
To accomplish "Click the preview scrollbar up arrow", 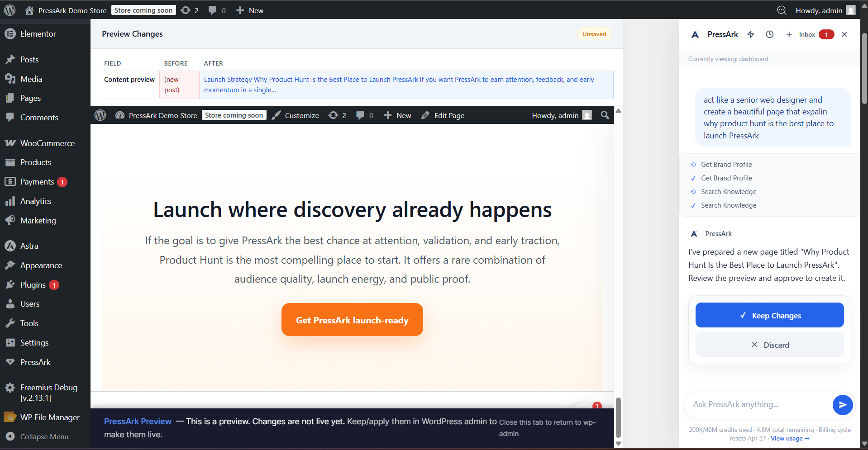I will point(618,111).
